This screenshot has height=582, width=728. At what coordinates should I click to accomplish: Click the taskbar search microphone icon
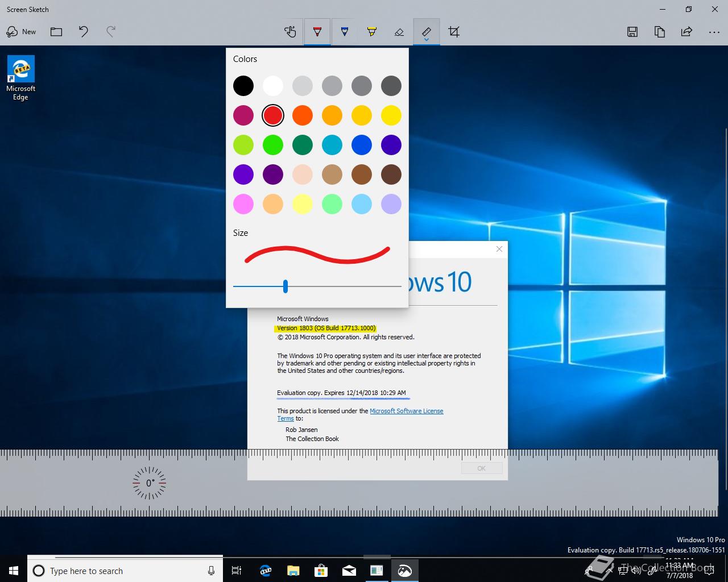click(211, 571)
